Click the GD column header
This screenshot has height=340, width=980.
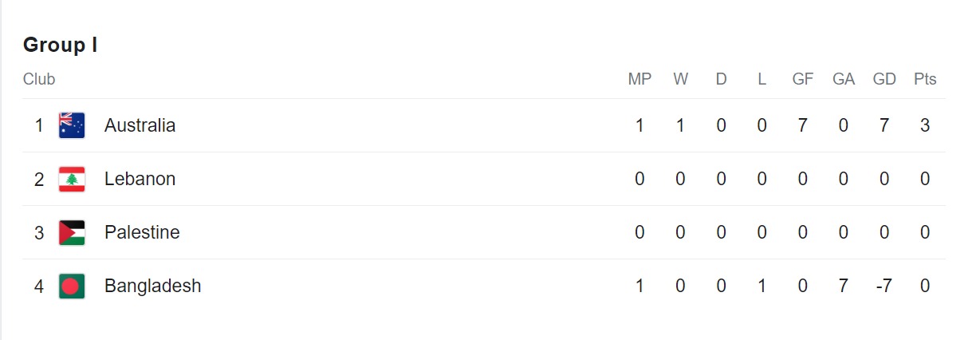(884, 79)
